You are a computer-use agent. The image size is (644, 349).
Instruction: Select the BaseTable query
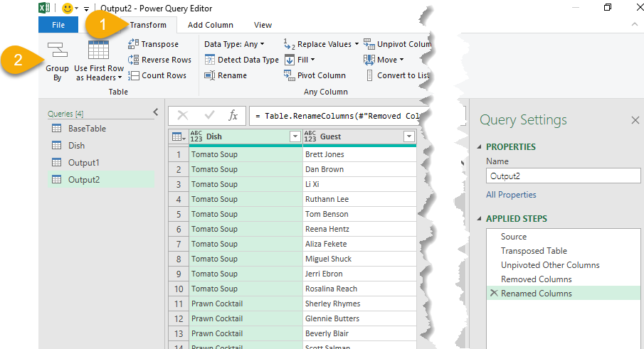(87, 129)
